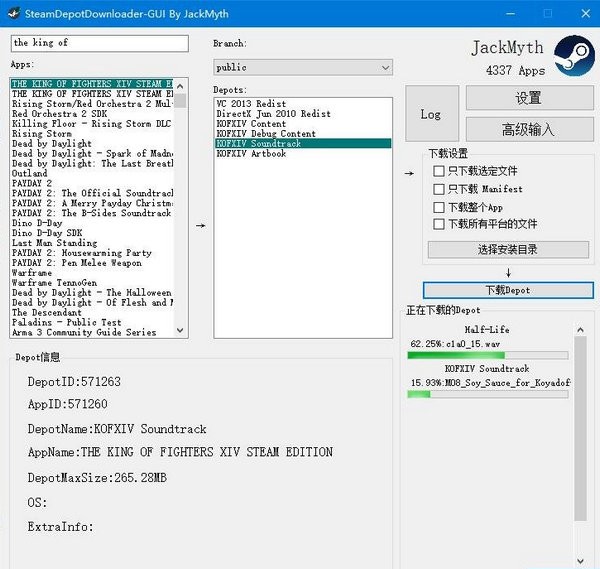600x569 pixels.
Task: Tick 下载所有平台的文件 checkbox
Action: 439,224
